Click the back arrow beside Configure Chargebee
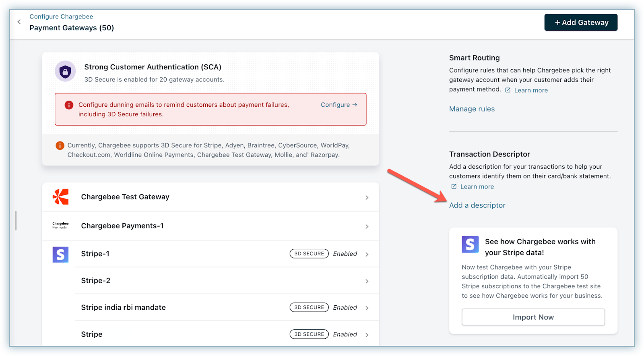 pos(19,22)
